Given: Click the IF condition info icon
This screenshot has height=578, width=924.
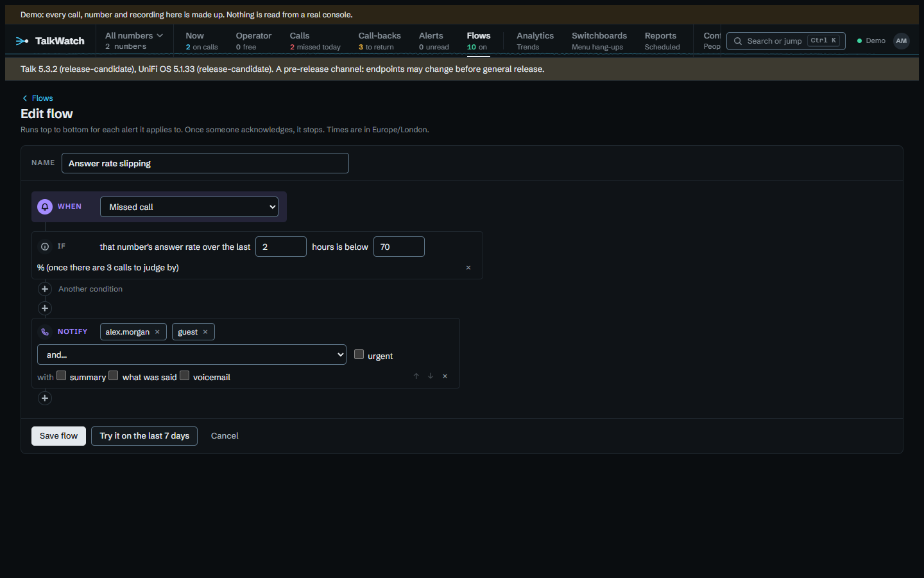Looking at the screenshot, I should tap(45, 247).
